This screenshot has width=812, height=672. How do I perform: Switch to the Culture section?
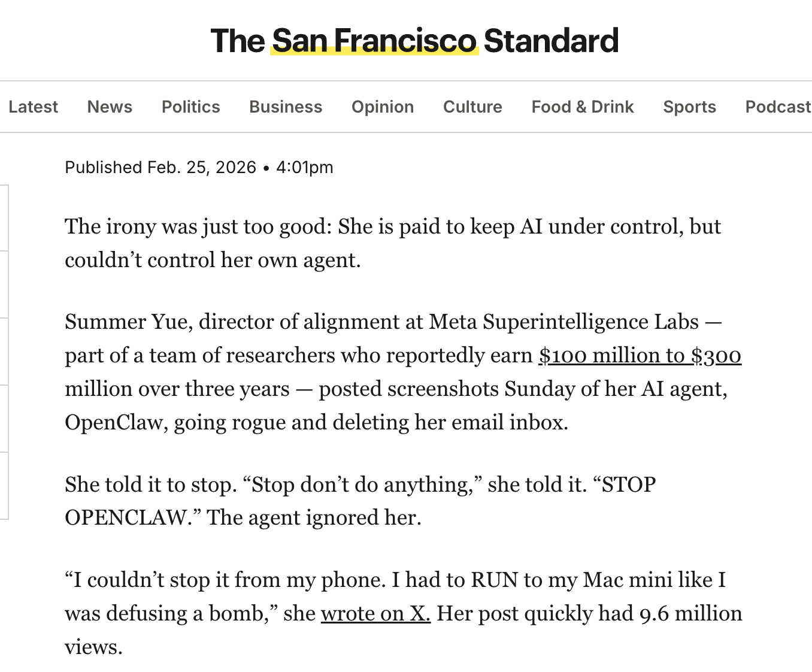pyautogui.click(x=472, y=107)
